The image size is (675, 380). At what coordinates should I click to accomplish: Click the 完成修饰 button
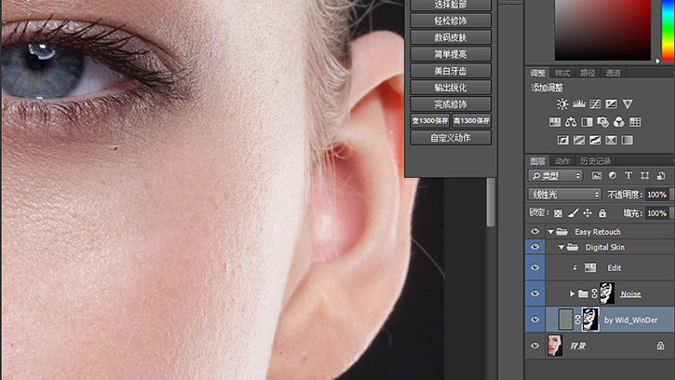coord(450,104)
